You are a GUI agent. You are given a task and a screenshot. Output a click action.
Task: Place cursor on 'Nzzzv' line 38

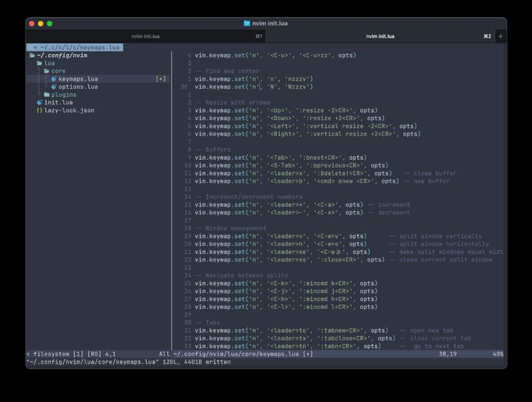point(254,87)
